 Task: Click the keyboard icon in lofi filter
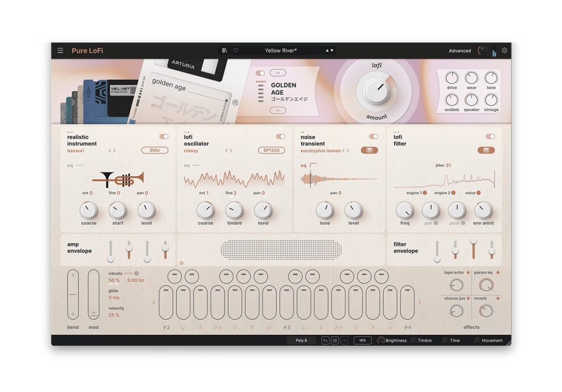point(486,150)
